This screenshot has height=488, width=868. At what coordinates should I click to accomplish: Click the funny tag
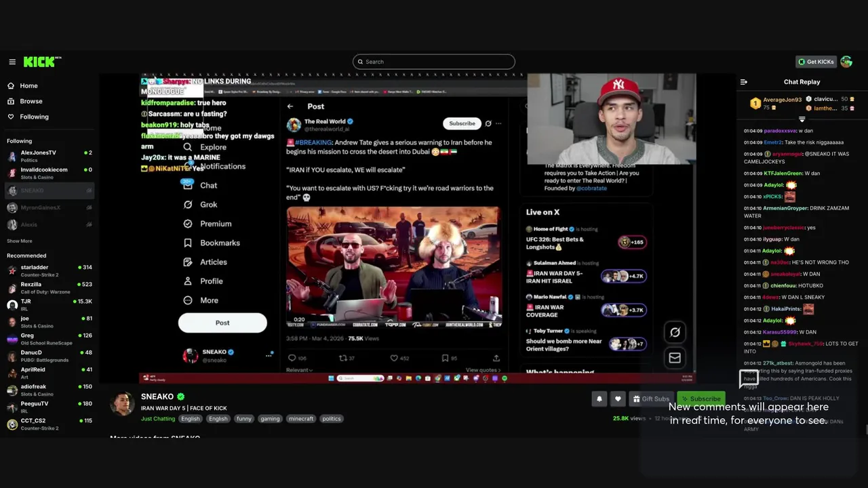(x=244, y=419)
